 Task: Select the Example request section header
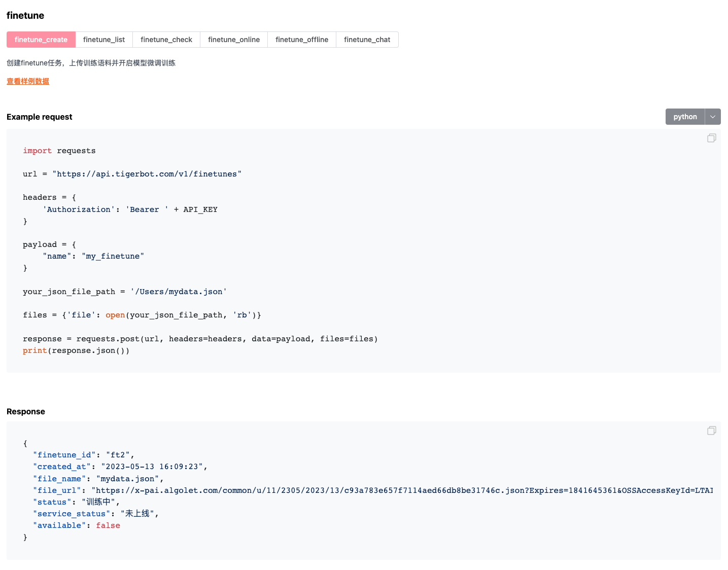[39, 117]
